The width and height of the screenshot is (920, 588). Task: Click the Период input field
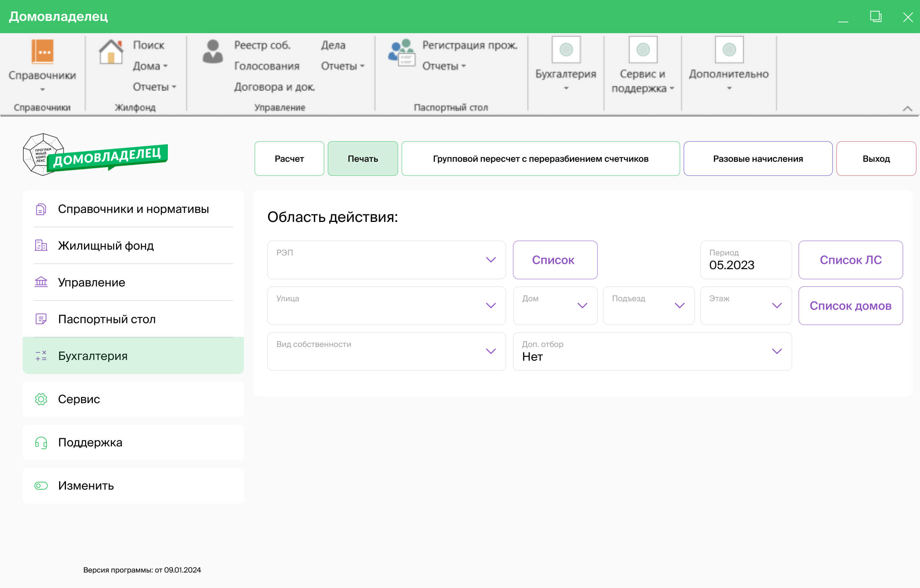point(745,260)
